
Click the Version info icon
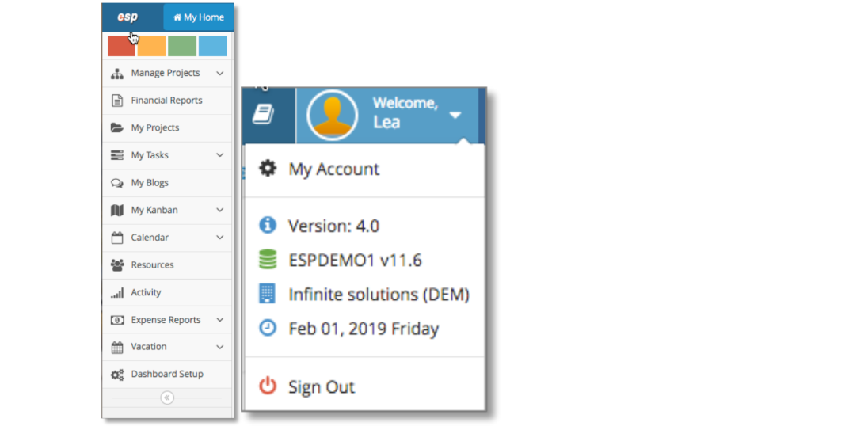268,225
